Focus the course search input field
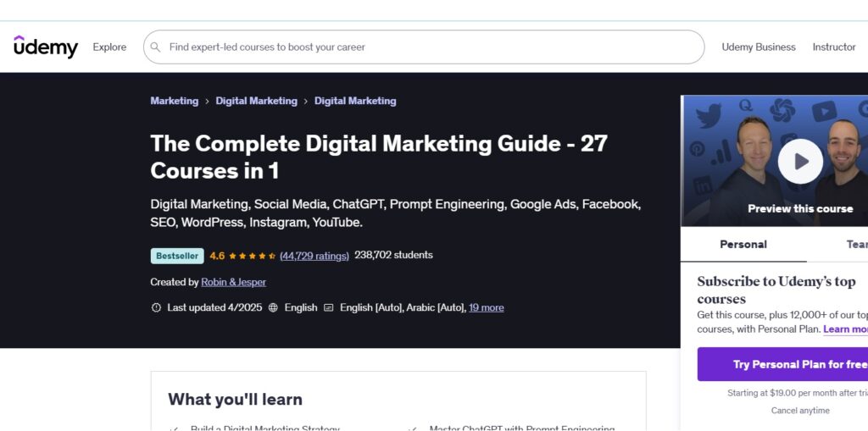This screenshot has height=431, width=868. tap(424, 47)
